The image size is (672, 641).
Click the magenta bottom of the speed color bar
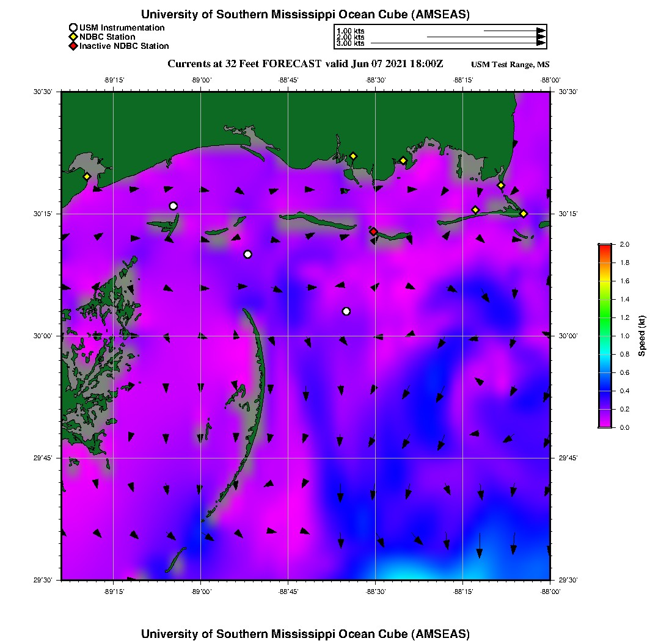click(605, 424)
